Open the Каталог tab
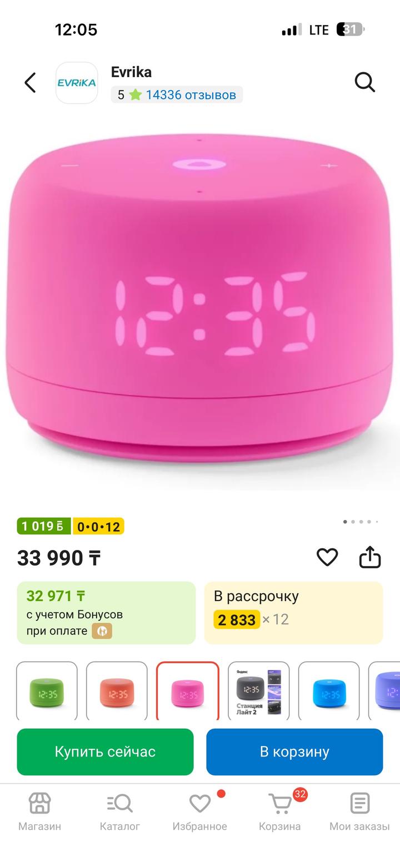Image resolution: width=400 pixels, height=868 pixels. [119, 812]
